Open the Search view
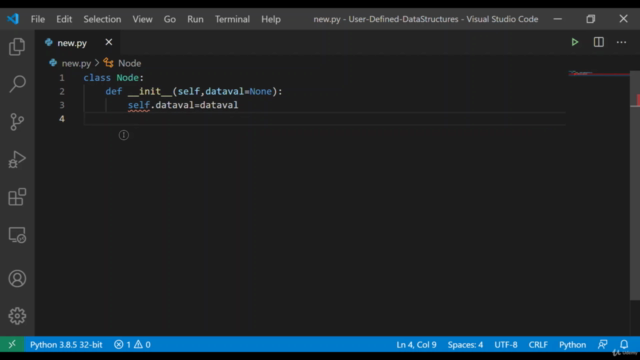Screen dimensions: 640x360 pos(17,84)
